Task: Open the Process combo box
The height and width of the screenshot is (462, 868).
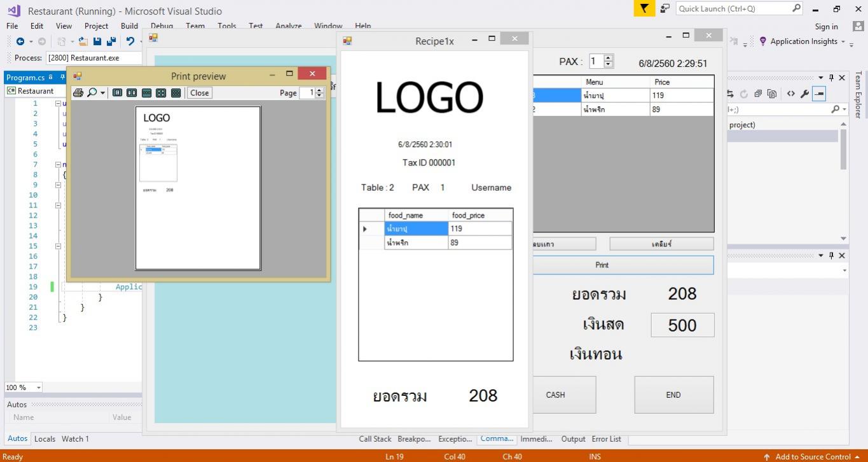Action: point(94,58)
